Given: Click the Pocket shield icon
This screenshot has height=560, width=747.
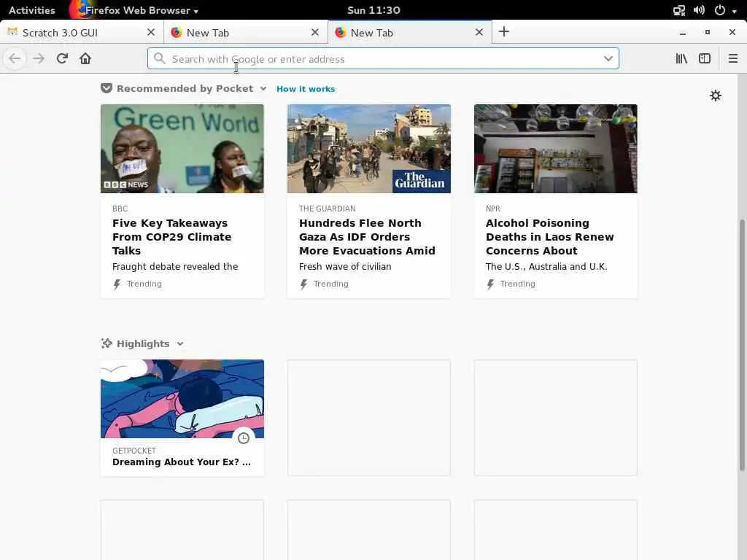Looking at the screenshot, I should [107, 88].
